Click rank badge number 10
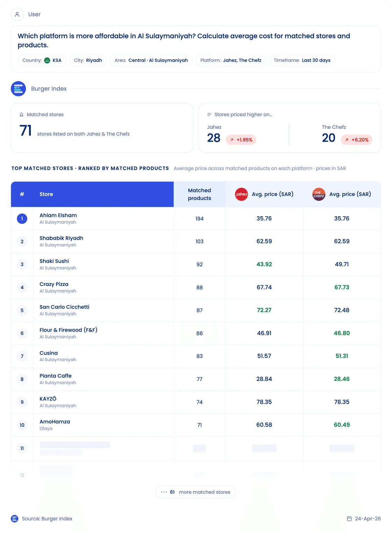Image resolution: width=392 pixels, height=533 pixels. coord(22,425)
